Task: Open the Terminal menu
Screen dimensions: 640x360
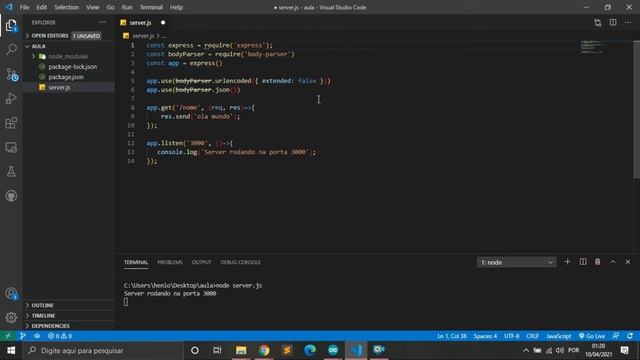Action: [x=151, y=7]
